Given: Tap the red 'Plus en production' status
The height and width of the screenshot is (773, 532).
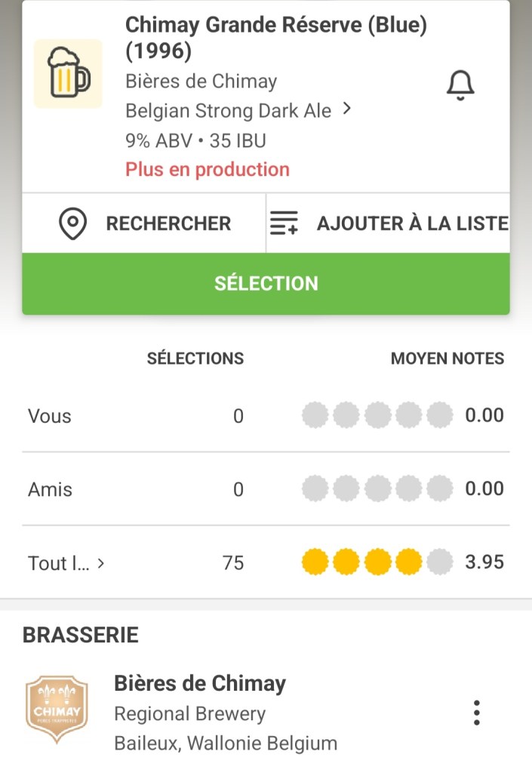Looking at the screenshot, I should click(x=208, y=169).
